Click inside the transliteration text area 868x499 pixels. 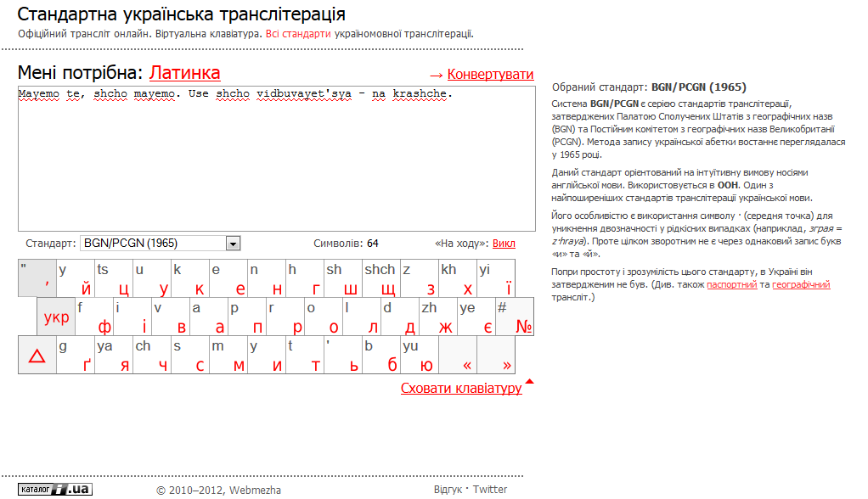tap(276, 161)
